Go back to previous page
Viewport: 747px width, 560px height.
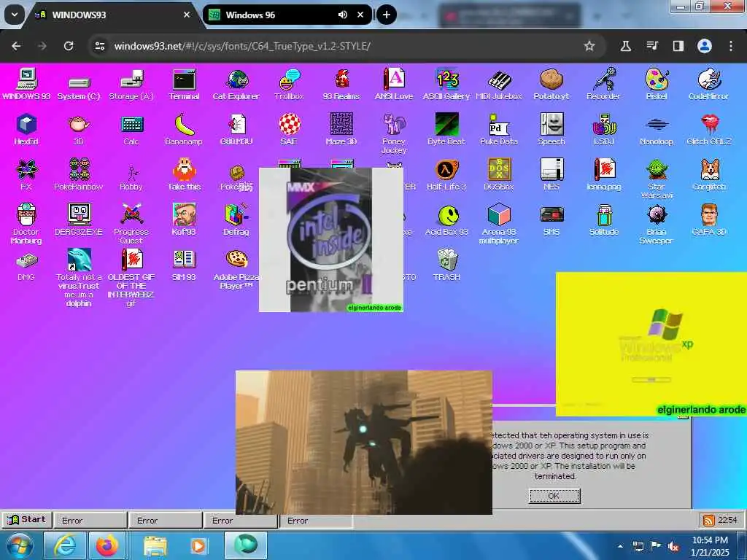(16, 46)
